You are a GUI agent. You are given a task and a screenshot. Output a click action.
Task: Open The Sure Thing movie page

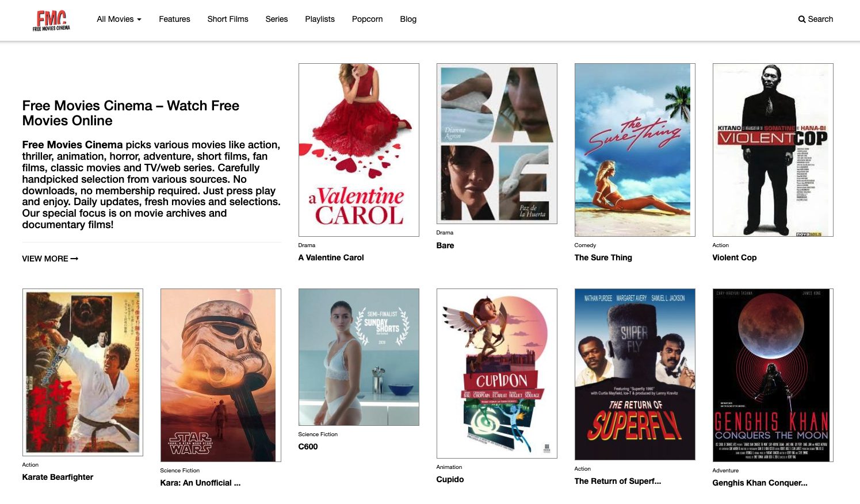point(603,257)
